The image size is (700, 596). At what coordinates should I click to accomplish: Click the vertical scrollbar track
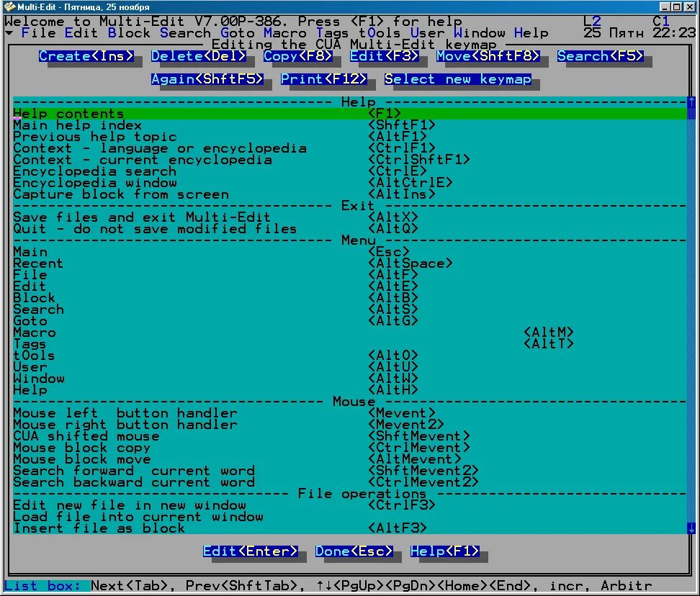pyautogui.click(x=691, y=317)
